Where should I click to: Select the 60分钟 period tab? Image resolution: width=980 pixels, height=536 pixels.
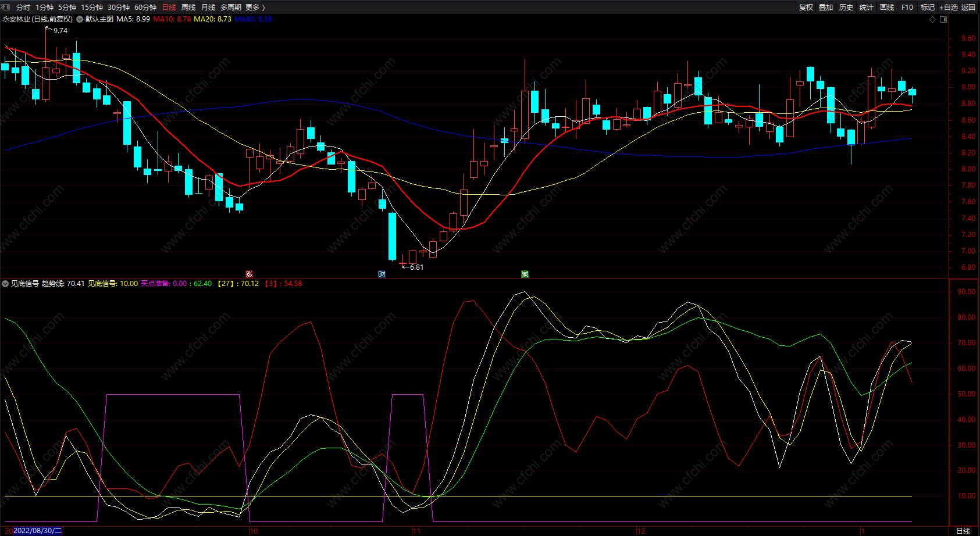(x=145, y=8)
